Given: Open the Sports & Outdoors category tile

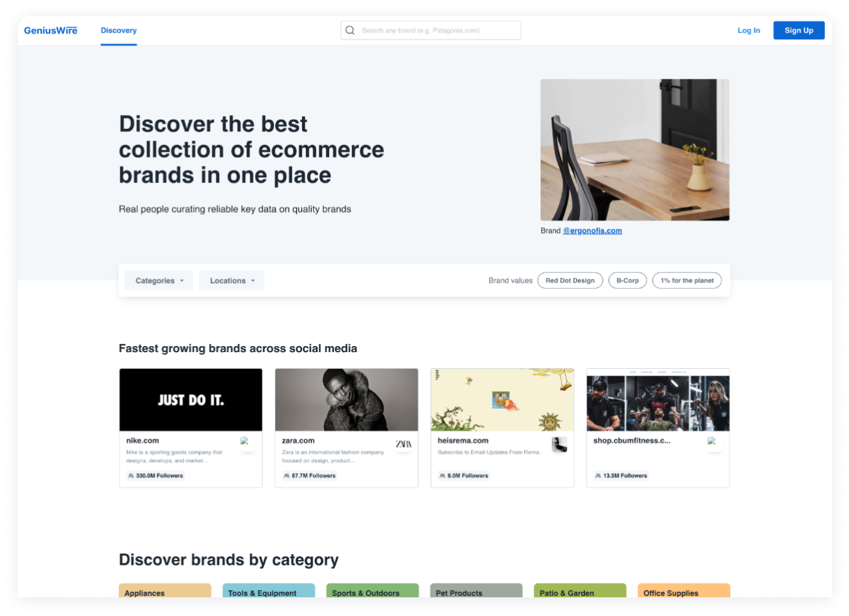Looking at the screenshot, I should (373, 591).
